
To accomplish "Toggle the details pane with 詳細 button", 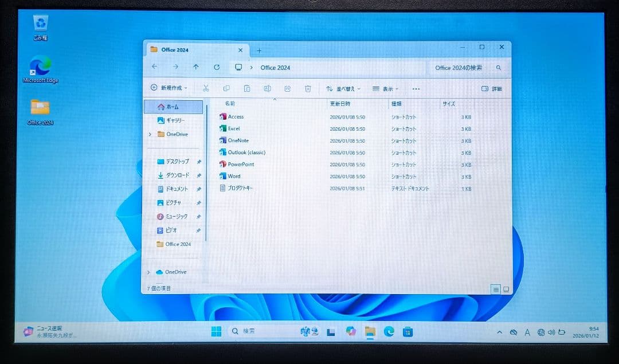I will tap(491, 88).
